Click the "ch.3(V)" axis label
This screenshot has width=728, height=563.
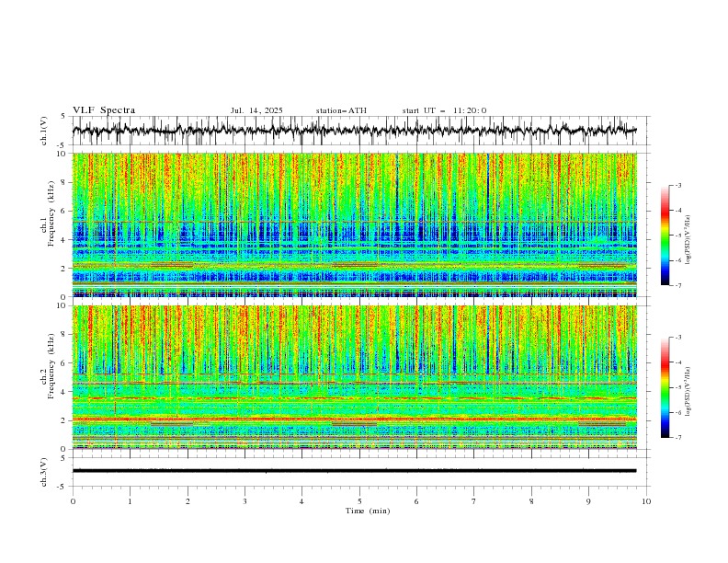[44, 472]
